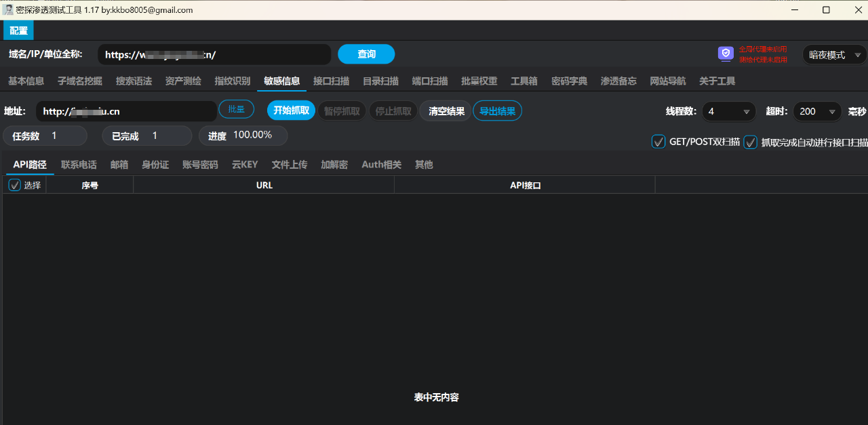Click the 任务数 value field
The height and width of the screenshot is (425, 868).
click(x=45, y=136)
